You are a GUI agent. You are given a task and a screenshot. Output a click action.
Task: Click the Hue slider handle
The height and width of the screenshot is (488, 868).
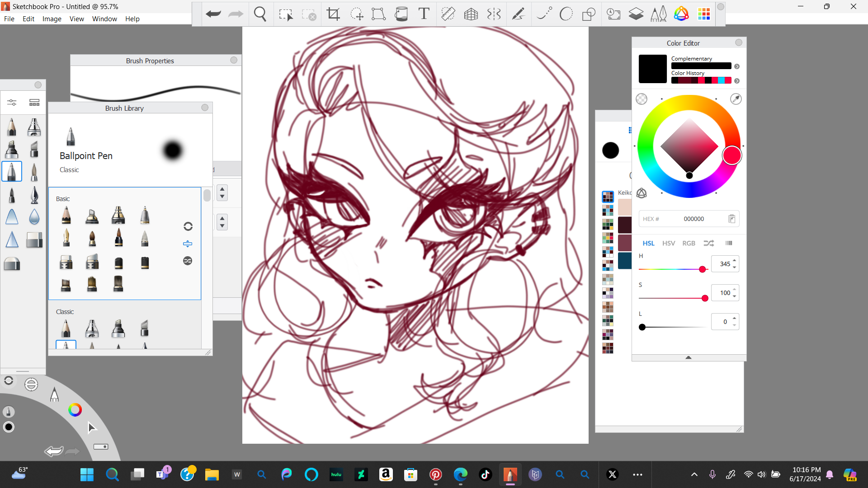click(702, 269)
